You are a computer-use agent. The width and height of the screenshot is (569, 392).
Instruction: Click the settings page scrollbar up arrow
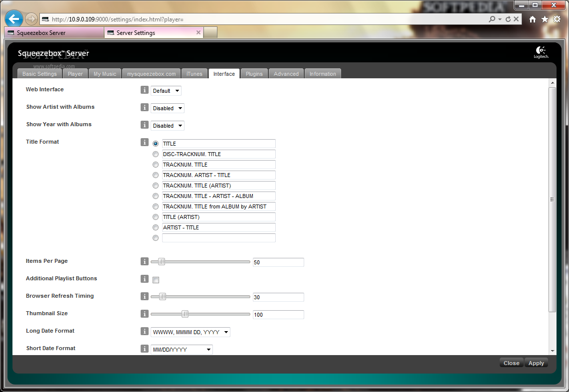click(553, 83)
